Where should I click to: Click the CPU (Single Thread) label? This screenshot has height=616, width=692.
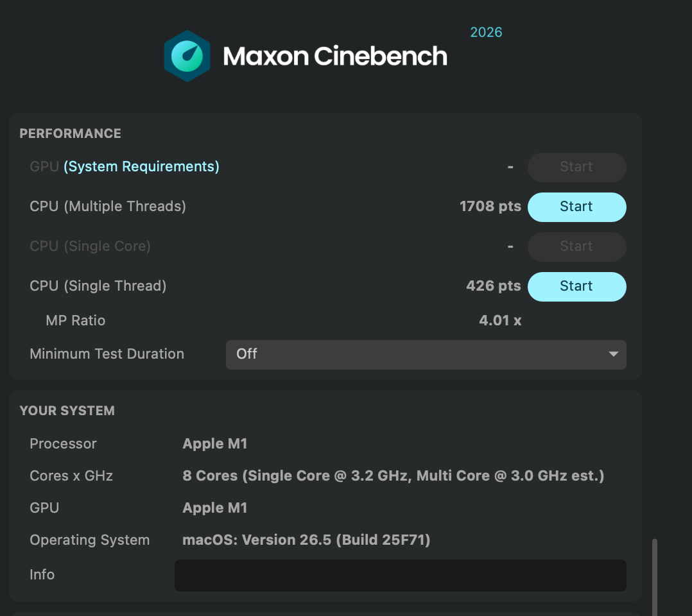pos(98,286)
